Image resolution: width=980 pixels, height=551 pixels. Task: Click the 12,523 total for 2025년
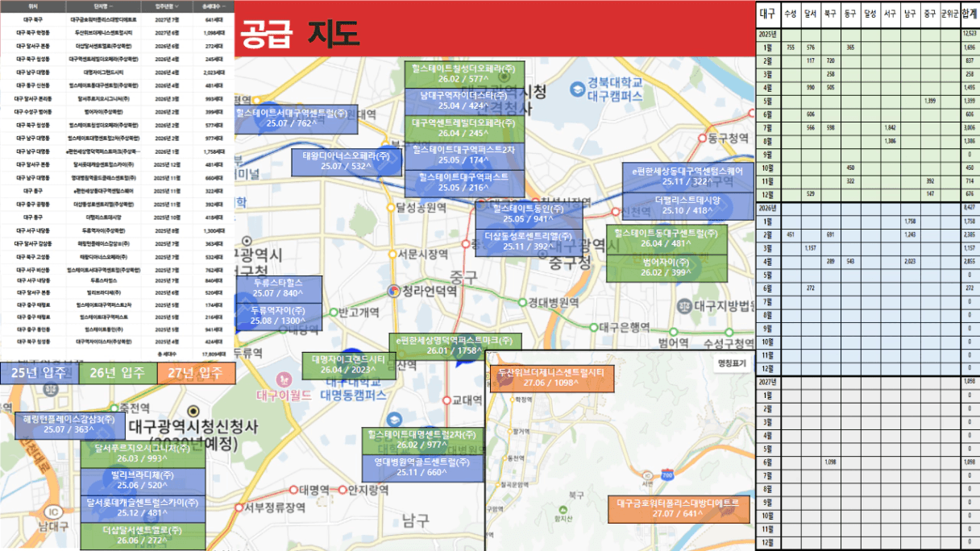(x=970, y=35)
